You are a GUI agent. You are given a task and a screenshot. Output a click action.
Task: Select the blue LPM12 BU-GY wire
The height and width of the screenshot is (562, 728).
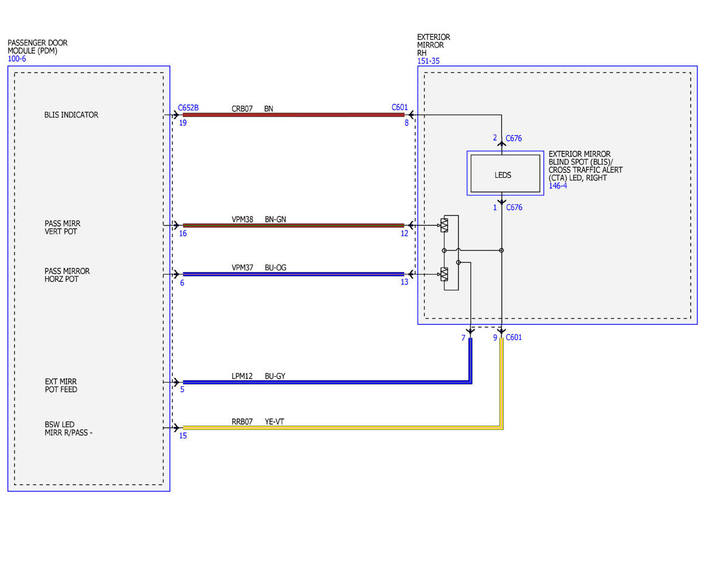point(328,382)
